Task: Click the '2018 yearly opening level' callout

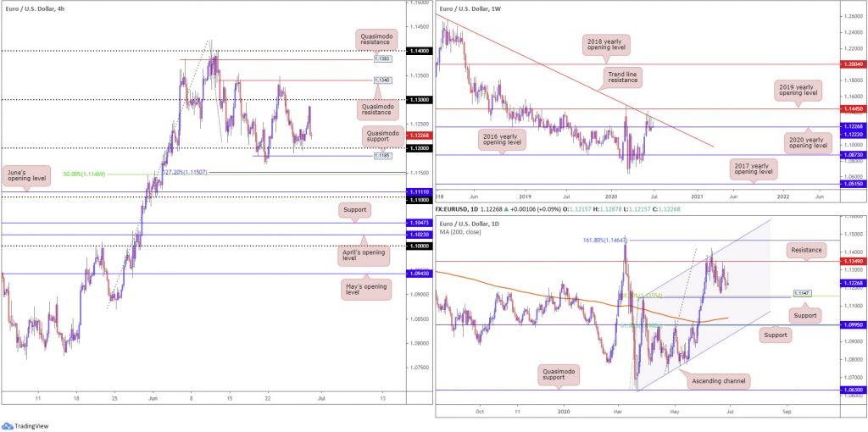Action: click(x=606, y=44)
